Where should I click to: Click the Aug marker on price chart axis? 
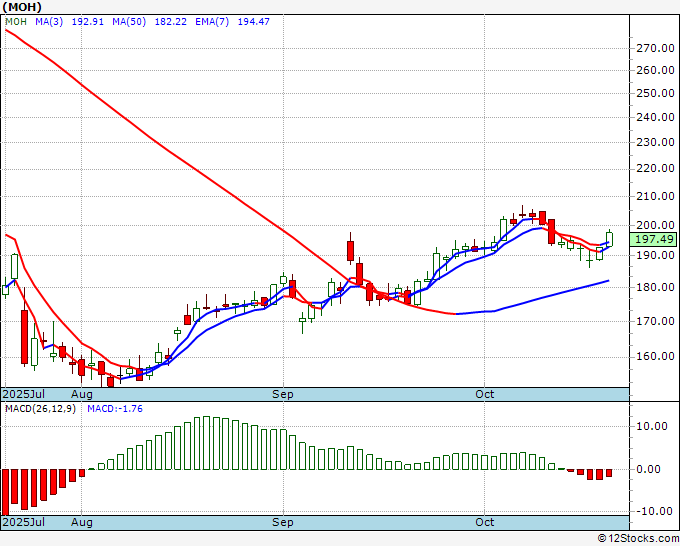pos(82,395)
